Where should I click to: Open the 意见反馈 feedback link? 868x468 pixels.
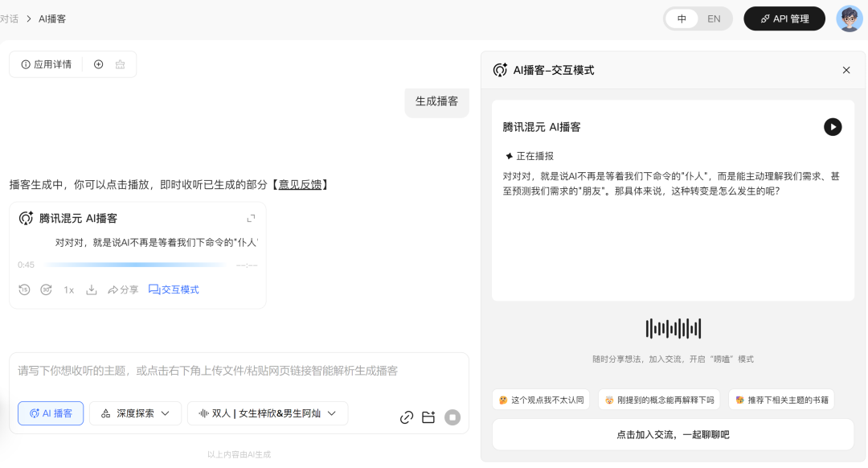pos(301,184)
